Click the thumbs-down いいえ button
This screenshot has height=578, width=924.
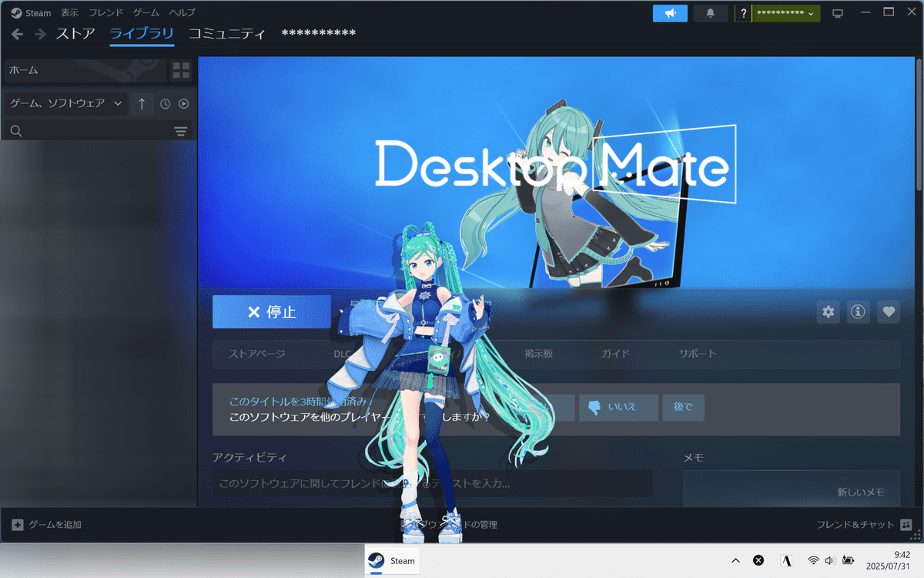pos(619,408)
